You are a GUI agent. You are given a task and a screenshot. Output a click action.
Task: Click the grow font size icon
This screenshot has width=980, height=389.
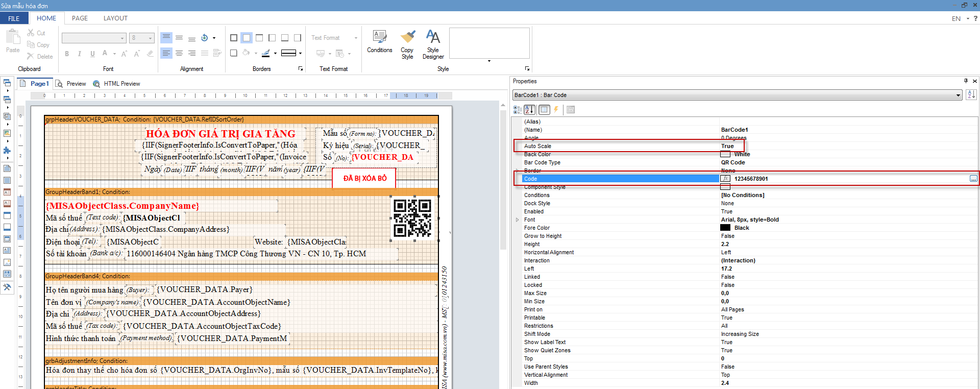click(124, 53)
